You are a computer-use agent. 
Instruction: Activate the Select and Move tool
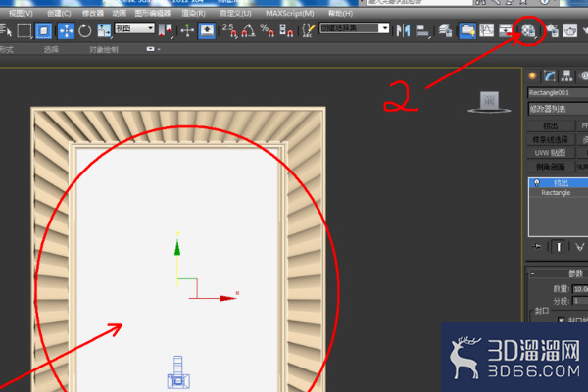point(66,30)
